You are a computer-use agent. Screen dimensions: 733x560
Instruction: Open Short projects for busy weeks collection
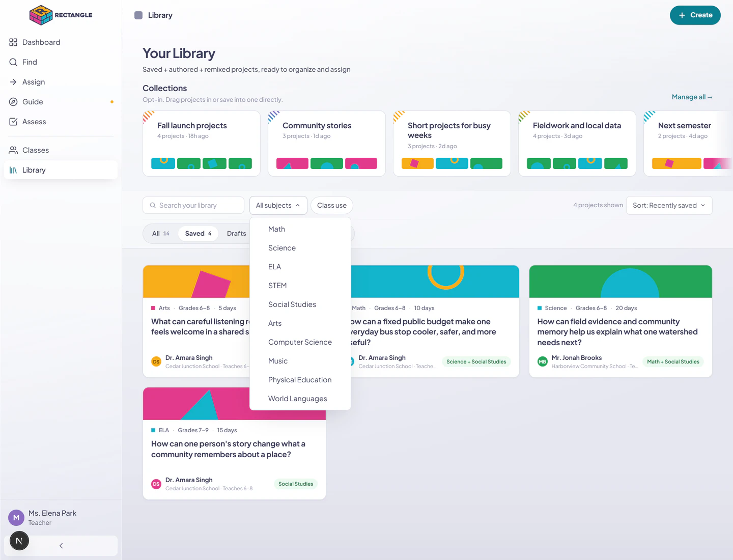point(452,144)
